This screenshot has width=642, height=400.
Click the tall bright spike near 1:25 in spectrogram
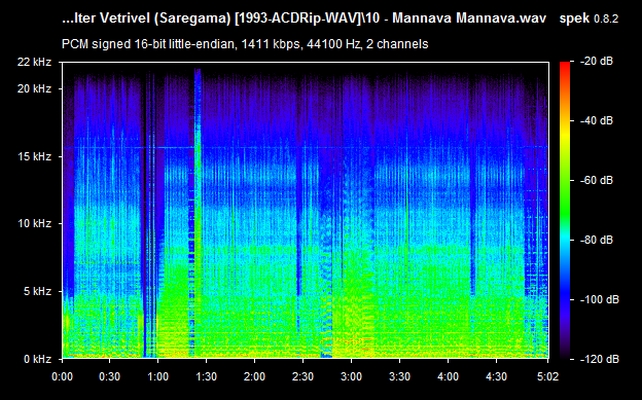[198, 213]
